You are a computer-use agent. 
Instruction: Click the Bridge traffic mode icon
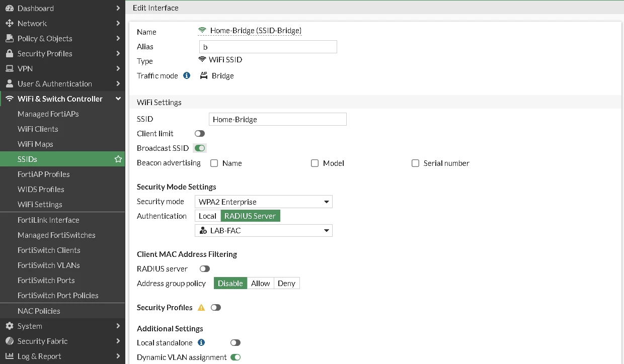[204, 75]
